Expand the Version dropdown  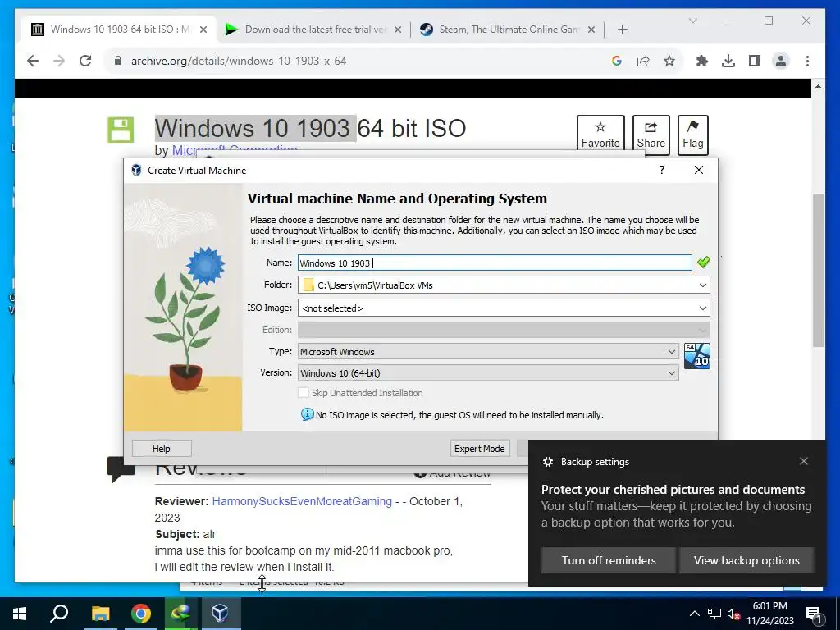[671, 373]
